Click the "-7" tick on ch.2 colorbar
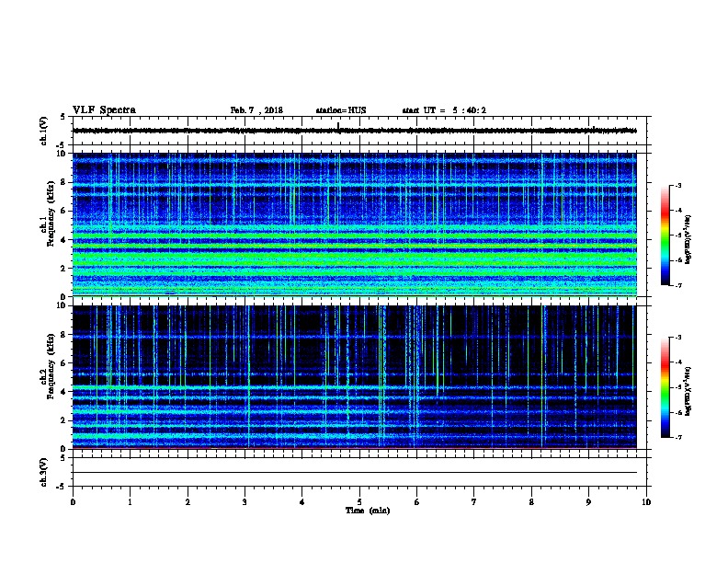Viewport: 728px width, 563px height. (x=677, y=438)
